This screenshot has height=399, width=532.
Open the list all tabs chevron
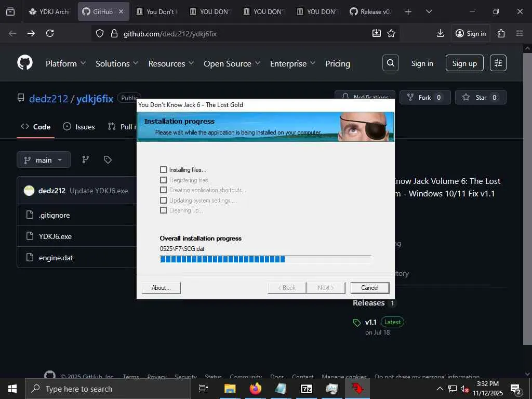(x=429, y=11)
